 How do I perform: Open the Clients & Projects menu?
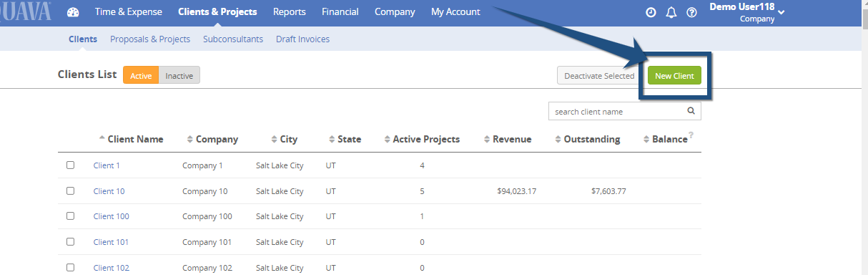[x=217, y=12]
